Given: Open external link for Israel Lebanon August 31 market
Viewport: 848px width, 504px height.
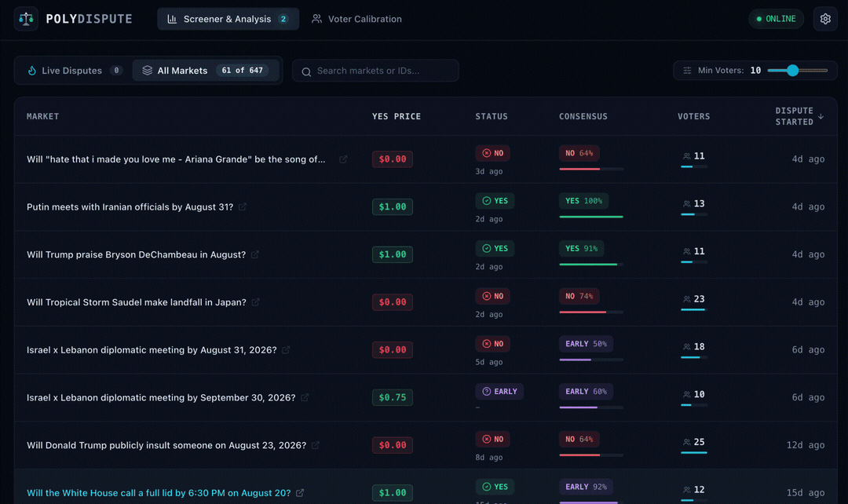Looking at the screenshot, I should pos(286,350).
